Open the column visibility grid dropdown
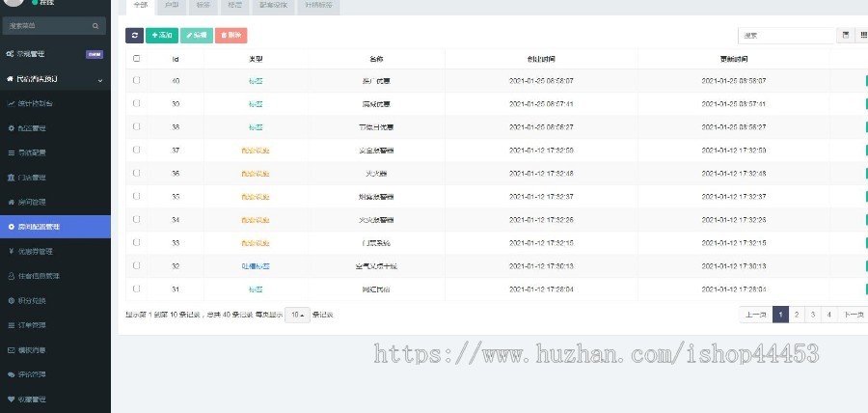Viewport: 868px width, 413px height. [862, 36]
